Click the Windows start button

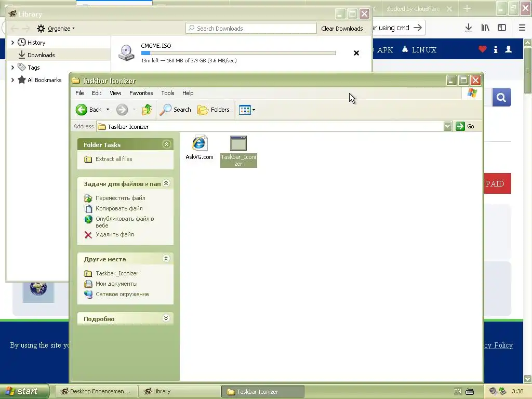[x=24, y=391]
